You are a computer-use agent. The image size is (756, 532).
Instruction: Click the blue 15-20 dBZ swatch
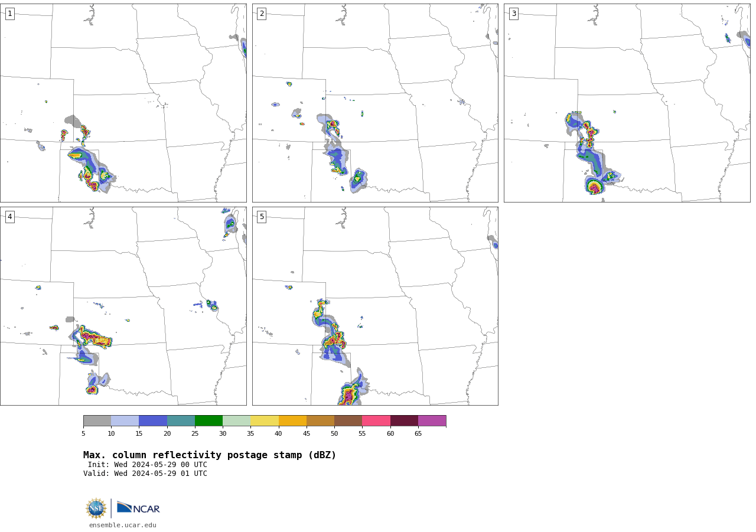point(153,420)
